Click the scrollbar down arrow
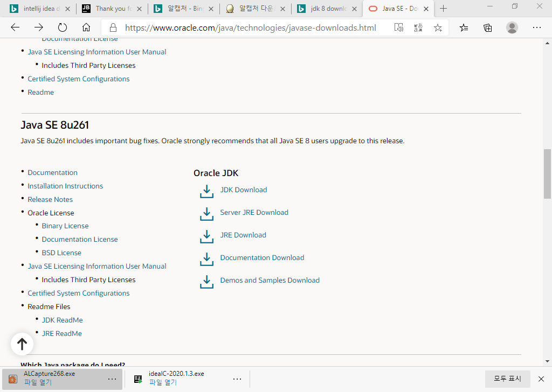552x392 pixels. 547,361
